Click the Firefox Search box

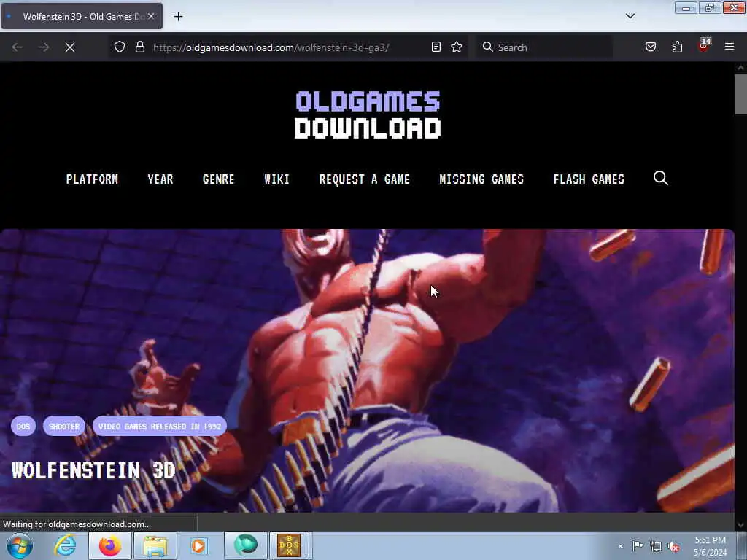tap(544, 47)
